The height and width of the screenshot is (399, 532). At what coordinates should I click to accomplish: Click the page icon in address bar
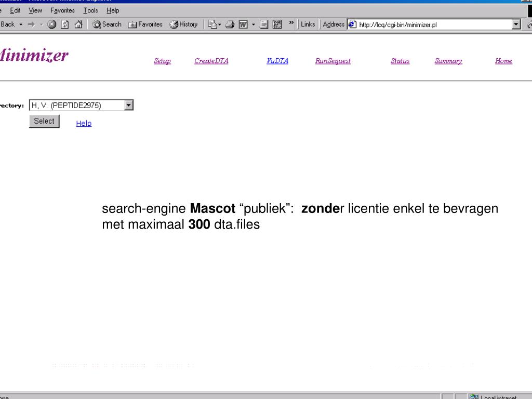(352, 24)
